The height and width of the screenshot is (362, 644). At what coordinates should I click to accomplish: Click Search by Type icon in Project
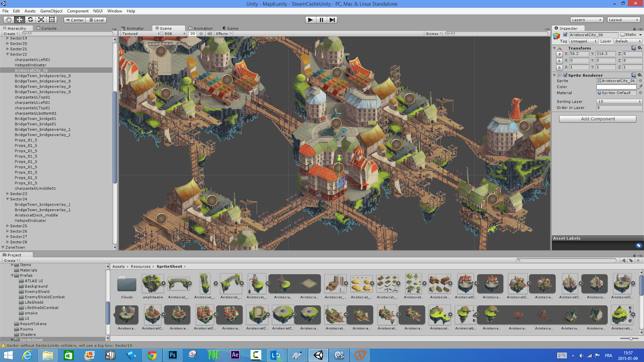(x=624, y=261)
